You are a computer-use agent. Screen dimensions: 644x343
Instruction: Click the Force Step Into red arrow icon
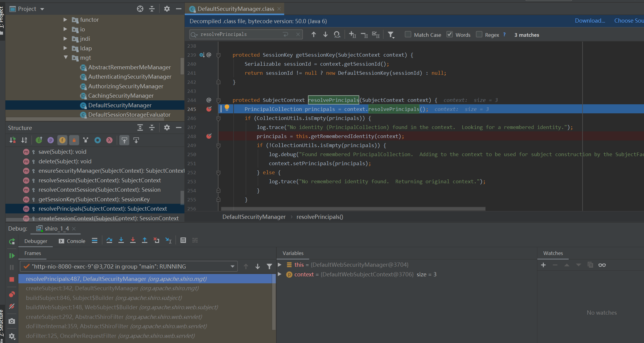[x=133, y=240]
